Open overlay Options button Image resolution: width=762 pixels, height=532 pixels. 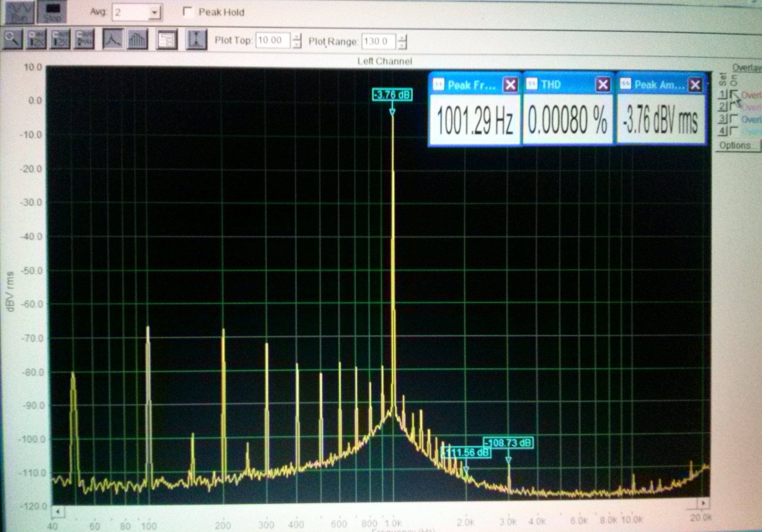coord(738,146)
